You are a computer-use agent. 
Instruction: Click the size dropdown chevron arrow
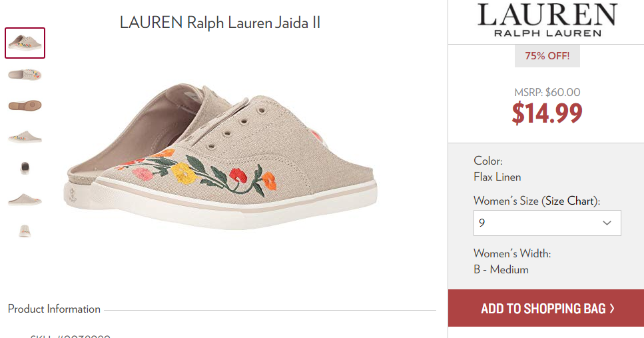(x=607, y=223)
